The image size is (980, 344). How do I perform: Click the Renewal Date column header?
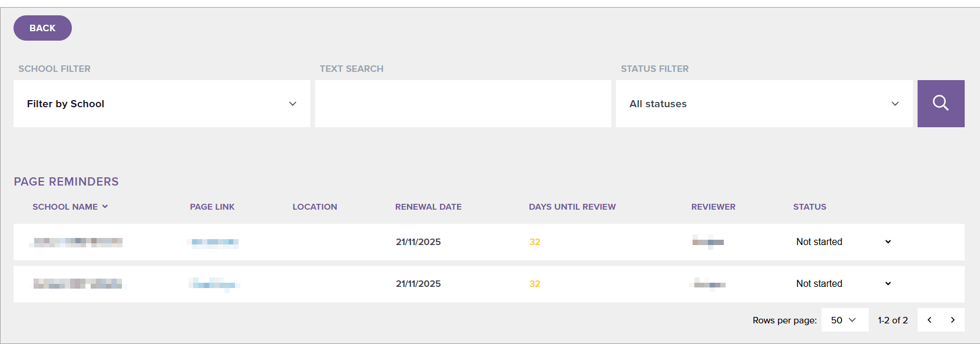coord(428,207)
